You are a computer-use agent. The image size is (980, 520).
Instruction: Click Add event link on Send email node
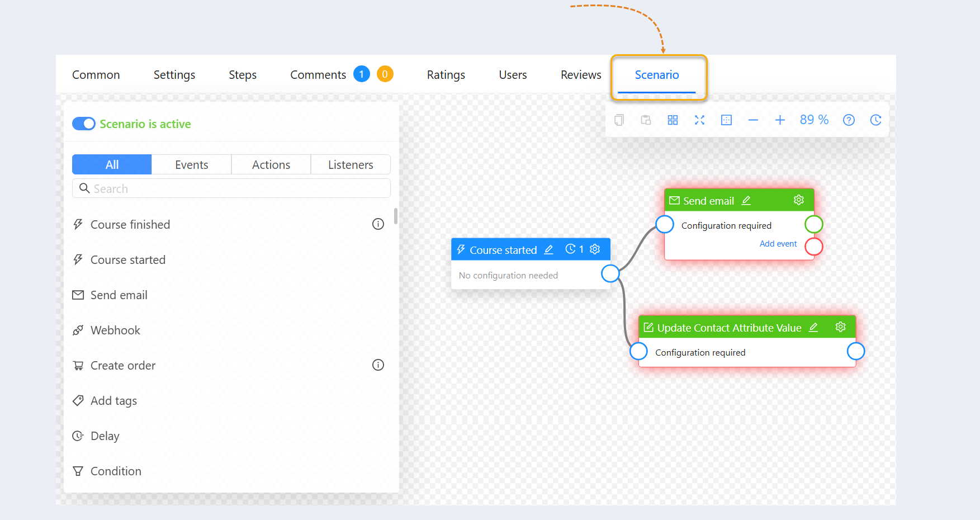778,244
